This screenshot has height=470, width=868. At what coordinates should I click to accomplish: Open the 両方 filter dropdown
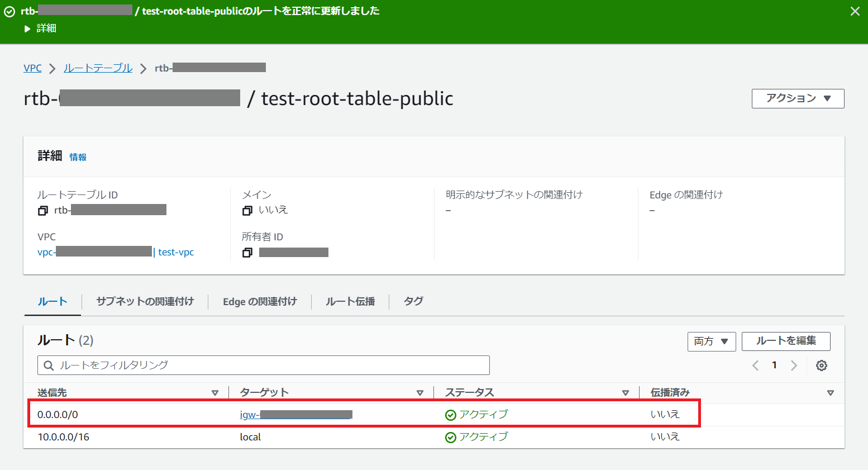[x=711, y=341]
